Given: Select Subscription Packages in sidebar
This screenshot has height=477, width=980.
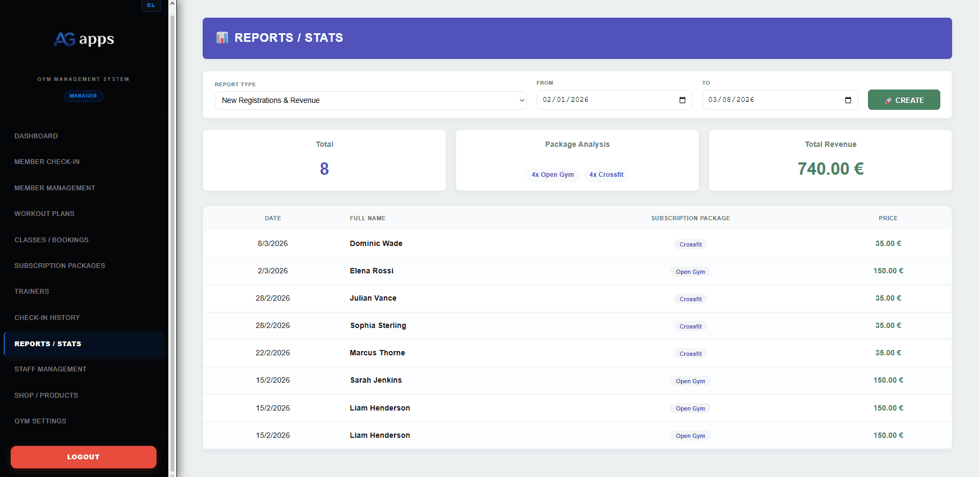Looking at the screenshot, I should [x=60, y=266].
